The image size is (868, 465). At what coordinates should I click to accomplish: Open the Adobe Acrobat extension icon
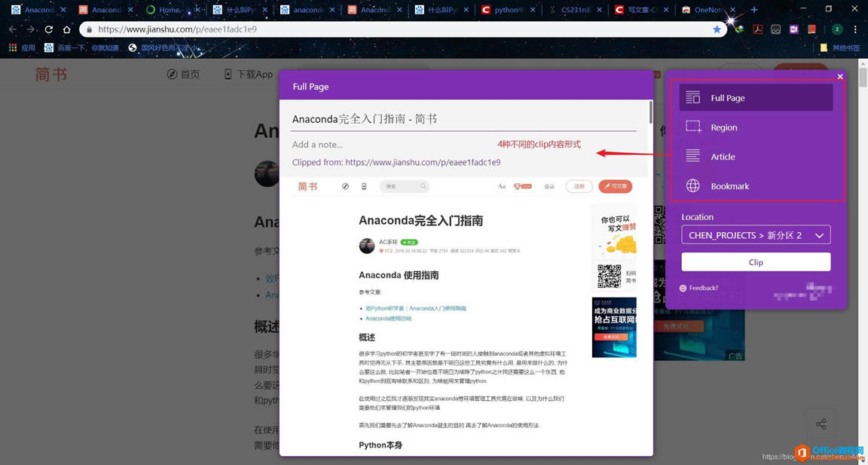click(757, 29)
